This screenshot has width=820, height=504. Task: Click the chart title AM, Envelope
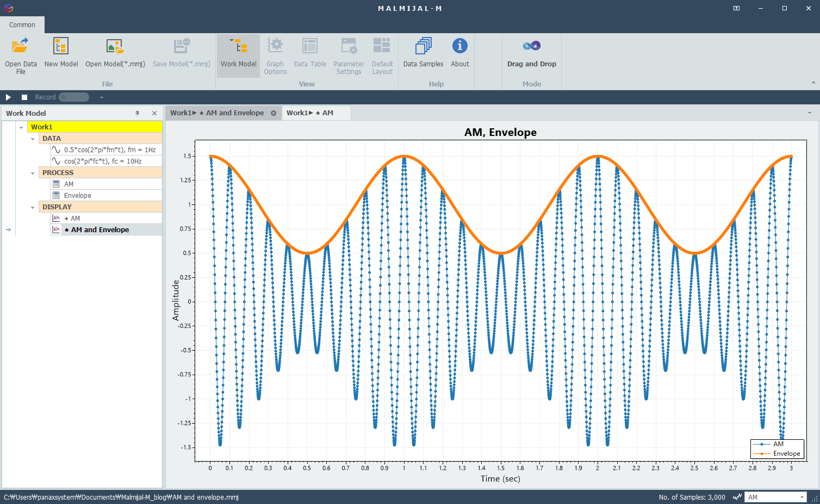pos(500,132)
